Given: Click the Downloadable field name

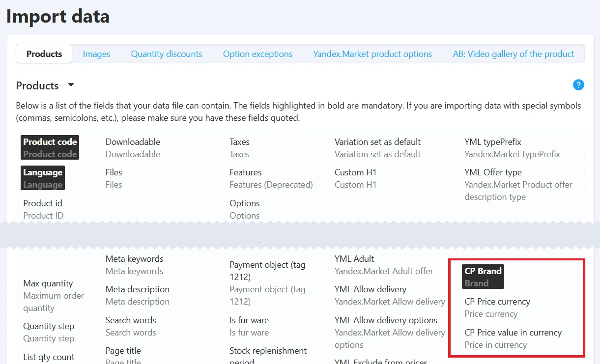Looking at the screenshot, I should 133,142.
